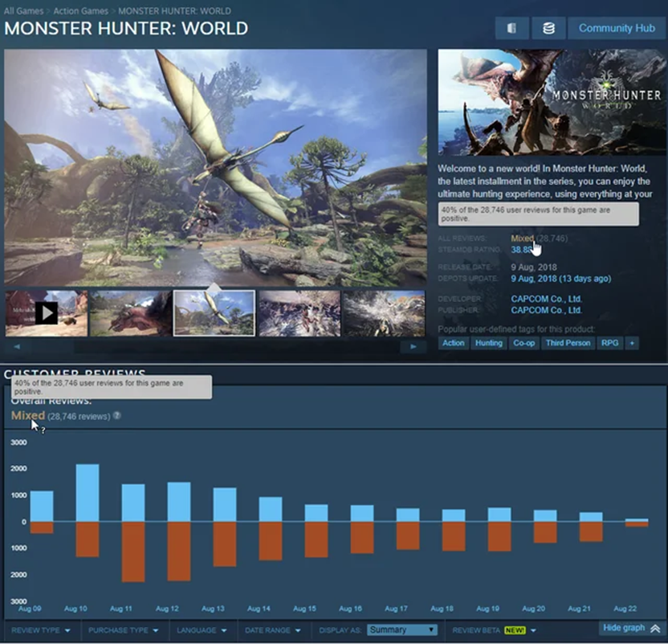
Task: Click the SteamDB rating value 38.8
Action: click(x=521, y=250)
